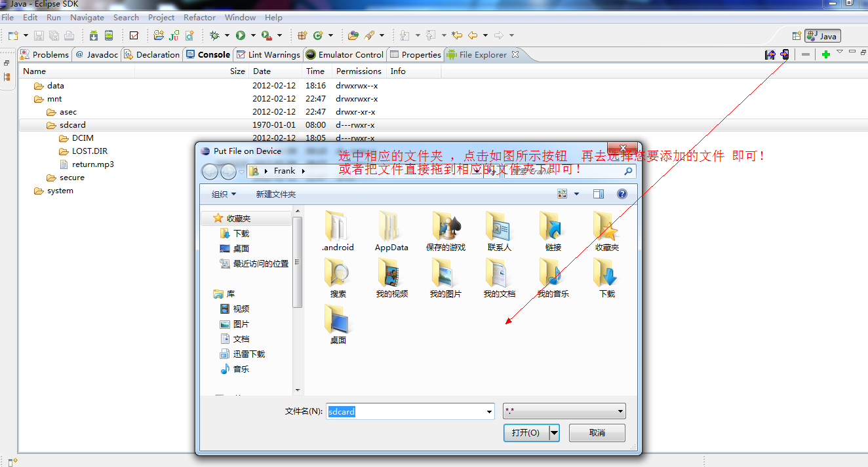
Task: Click the 取消 cancel button
Action: 597,433
